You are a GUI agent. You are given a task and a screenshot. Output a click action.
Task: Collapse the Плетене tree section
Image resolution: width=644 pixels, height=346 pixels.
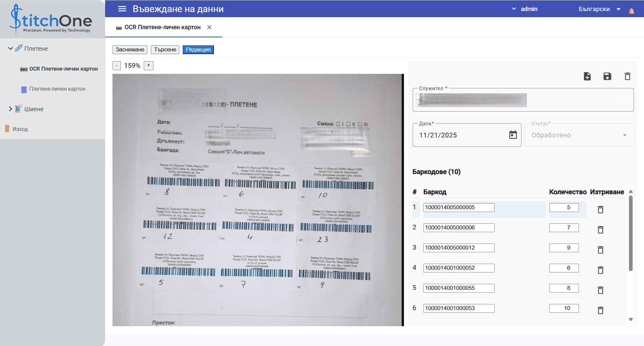click(x=10, y=49)
